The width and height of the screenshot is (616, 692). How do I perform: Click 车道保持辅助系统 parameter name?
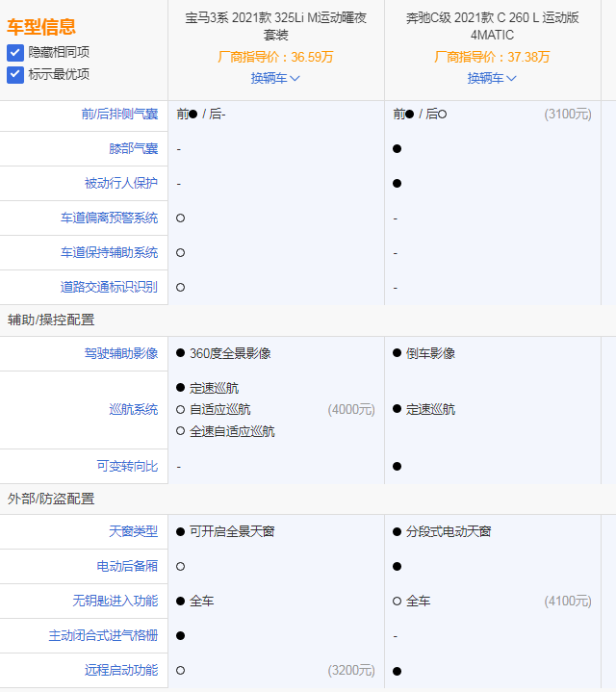[109, 252]
